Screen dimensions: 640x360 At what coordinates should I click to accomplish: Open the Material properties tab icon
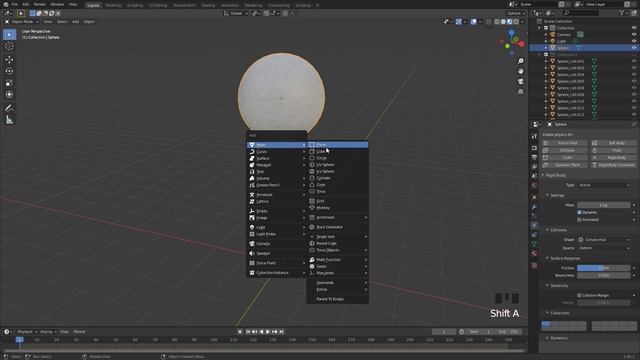click(534, 253)
